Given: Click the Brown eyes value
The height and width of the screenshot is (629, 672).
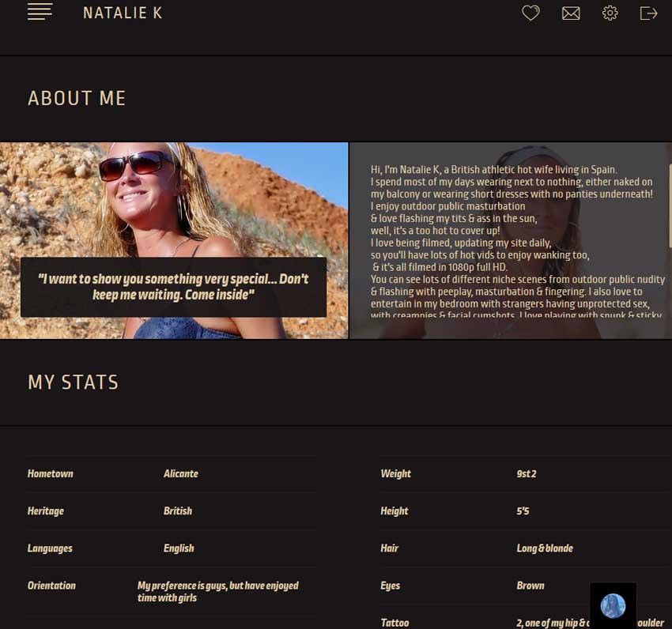Looking at the screenshot, I should click(x=530, y=586).
